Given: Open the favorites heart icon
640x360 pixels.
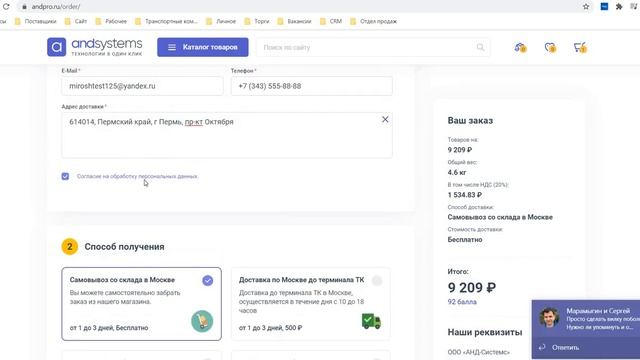Looking at the screenshot, I should pos(550,48).
